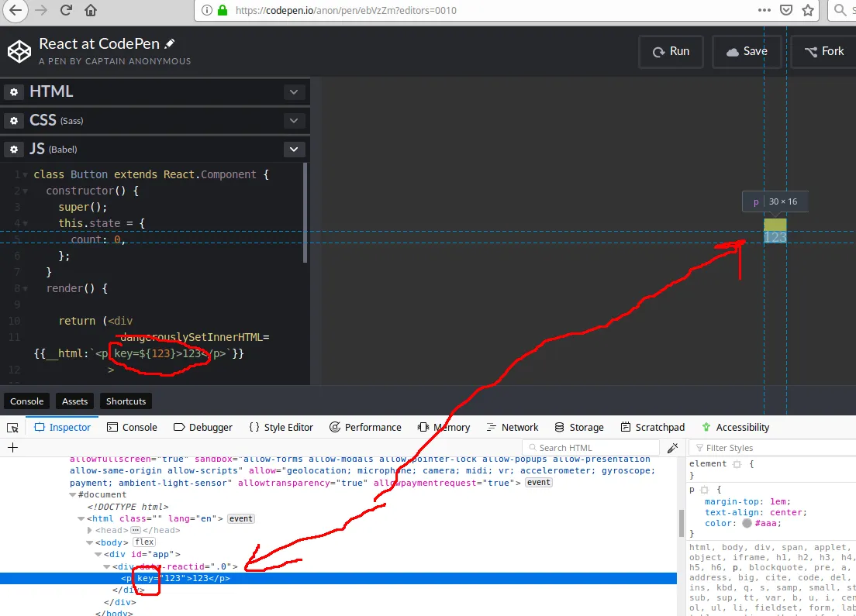The image size is (856, 616).
Task: Expand the HTML editor dropdown chevron
Action: [294, 91]
